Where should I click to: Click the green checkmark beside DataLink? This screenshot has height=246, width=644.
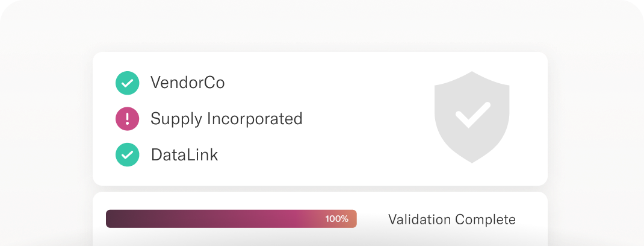pyautogui.click(x=127, y=155)
